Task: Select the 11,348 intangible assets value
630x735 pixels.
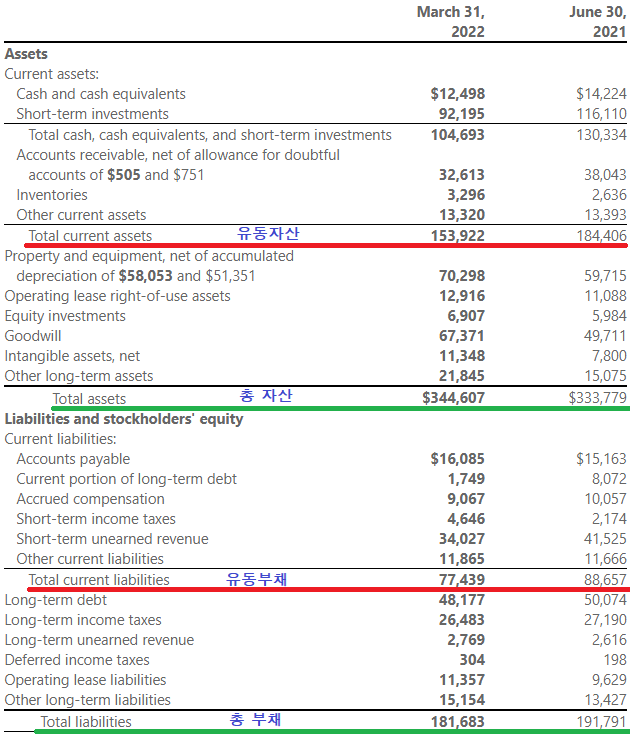Action: [461, 356]
